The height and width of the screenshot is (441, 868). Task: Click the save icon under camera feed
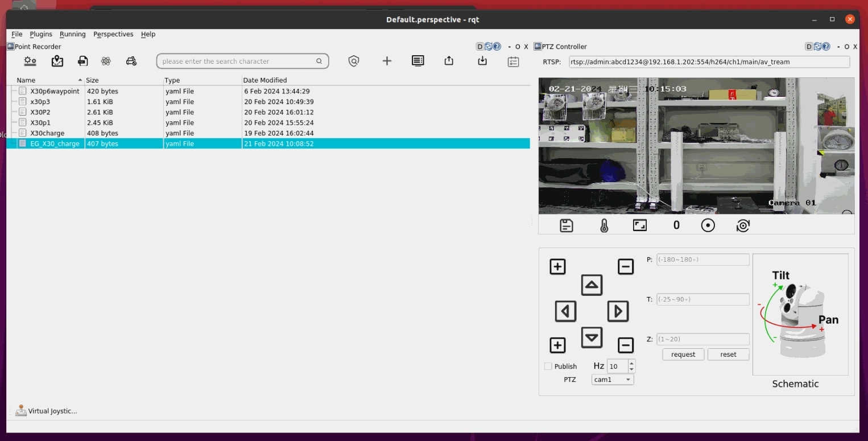coord(567,225)
